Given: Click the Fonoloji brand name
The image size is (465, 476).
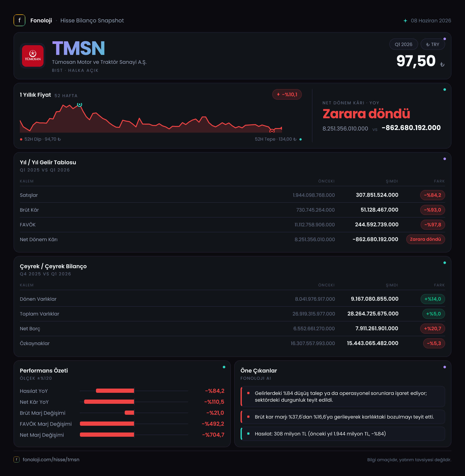Looking at the screenshot, I should click(41, 20).
